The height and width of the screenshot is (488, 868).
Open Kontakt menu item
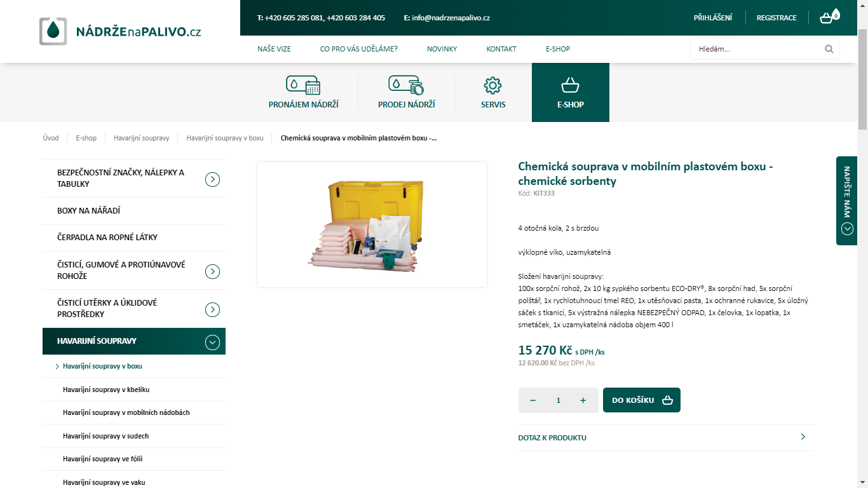(501, 49)
